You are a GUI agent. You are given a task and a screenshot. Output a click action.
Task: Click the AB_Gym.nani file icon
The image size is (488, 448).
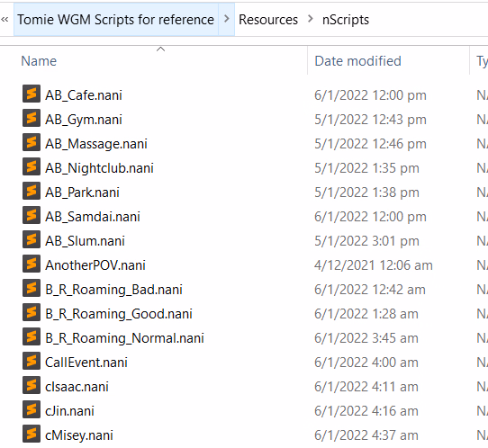32,118
